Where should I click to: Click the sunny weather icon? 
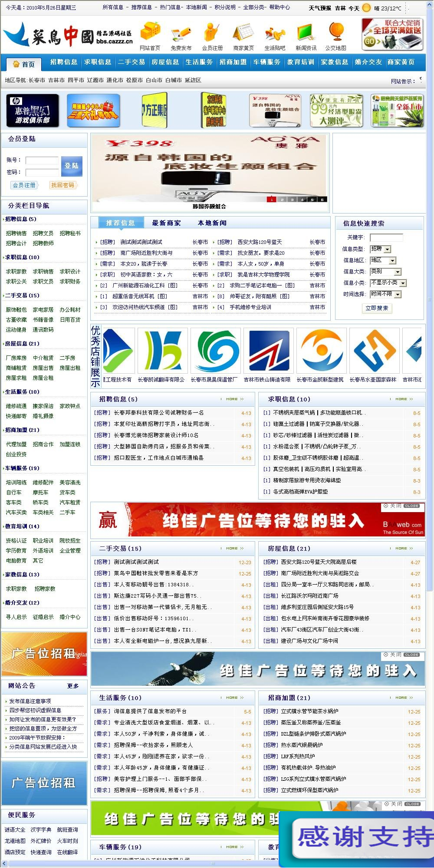[367, 7]
